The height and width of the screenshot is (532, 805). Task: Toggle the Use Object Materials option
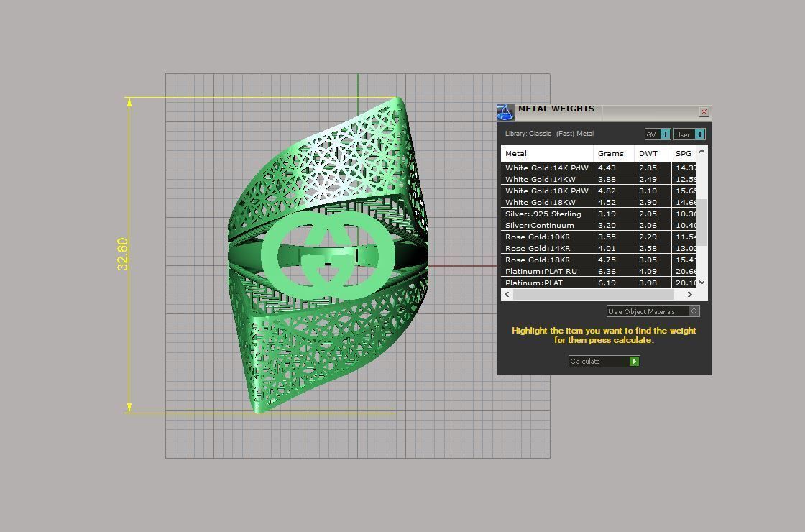653,311
